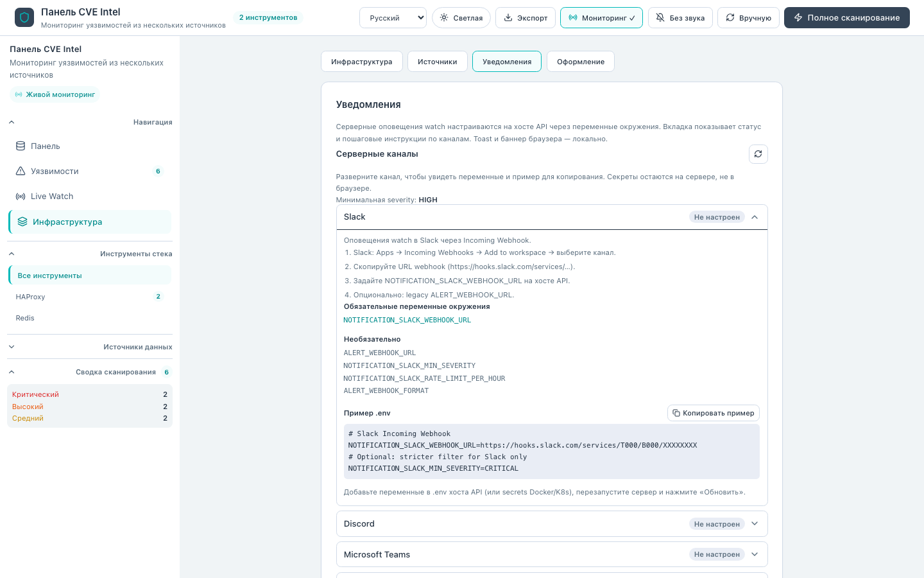Toggle the Мониторинг live monitoring button

tap(601, 17)
